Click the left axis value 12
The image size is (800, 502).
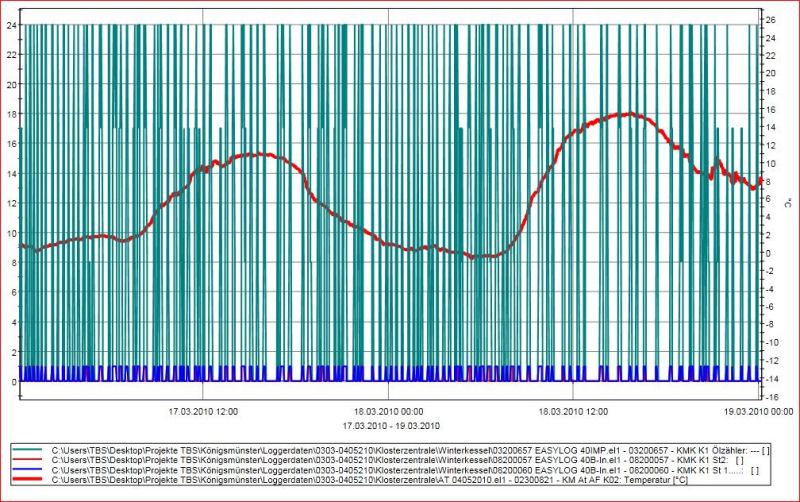coord(10,203)
